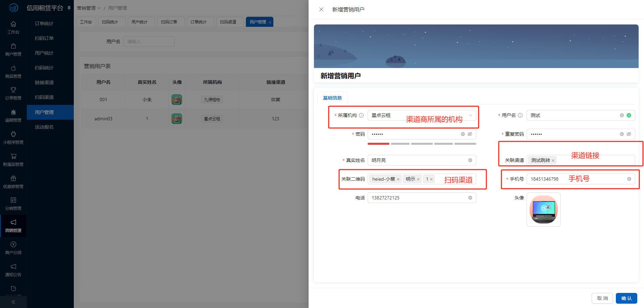This screenshot has height=308, width=644.
Task: Click the 确认 button
Action: (626, 298)
